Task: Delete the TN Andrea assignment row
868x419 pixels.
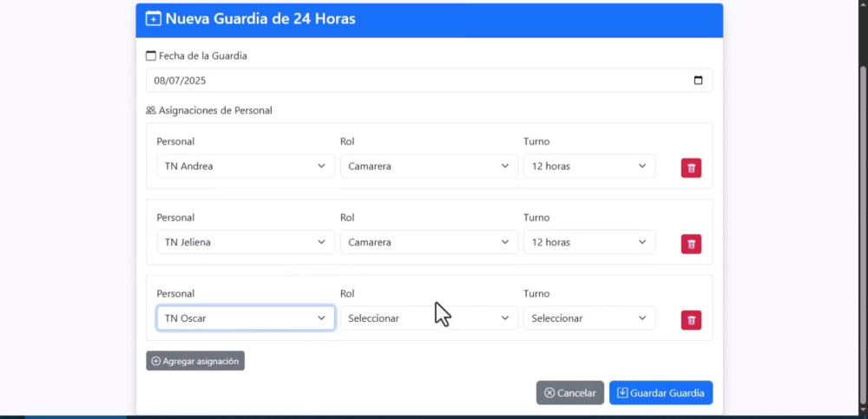Action: coord(691,167)
